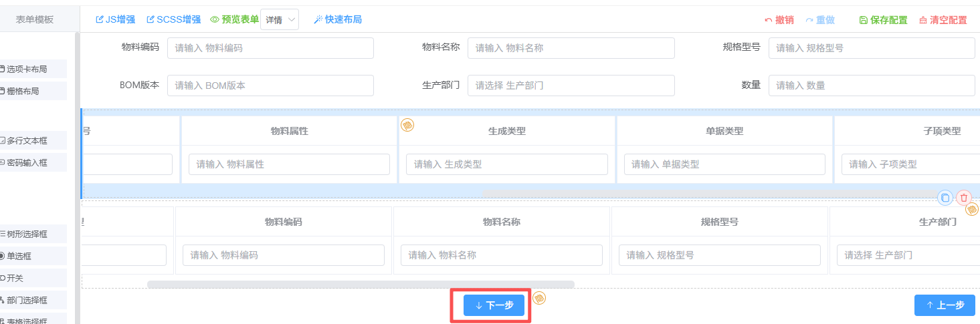This screenshot has width=980, height=324.
Task: Click the blue 下一步 button
Action: 494,305
